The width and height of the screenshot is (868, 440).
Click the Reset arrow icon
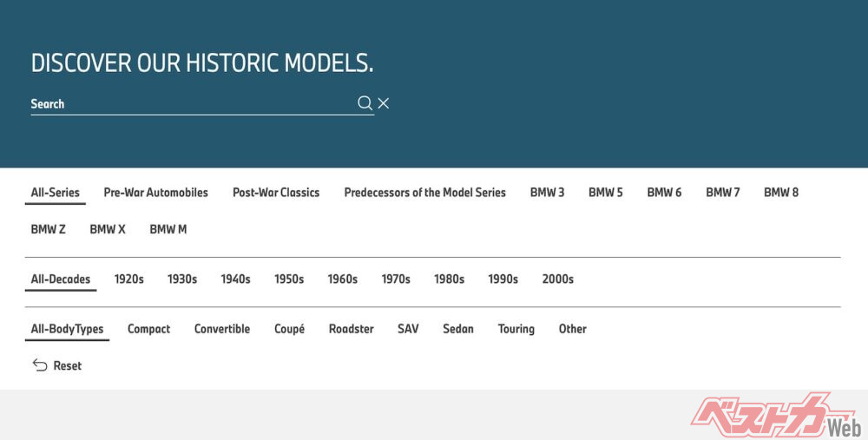point(40,365)
